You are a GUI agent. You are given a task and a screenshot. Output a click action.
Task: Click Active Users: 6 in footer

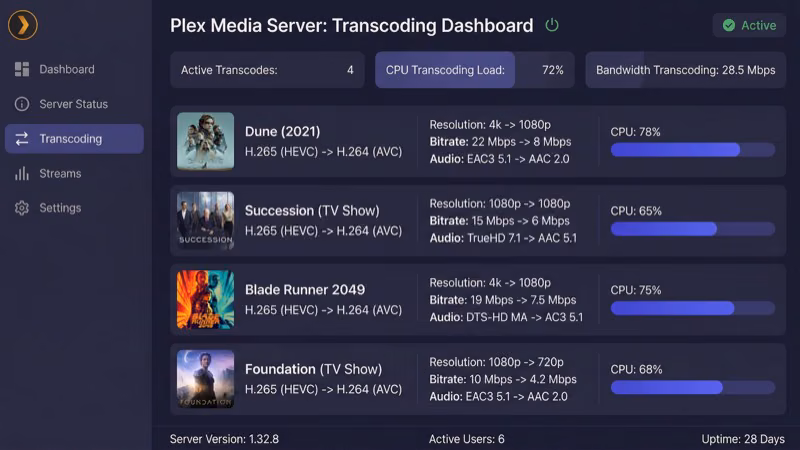(467, 439)
